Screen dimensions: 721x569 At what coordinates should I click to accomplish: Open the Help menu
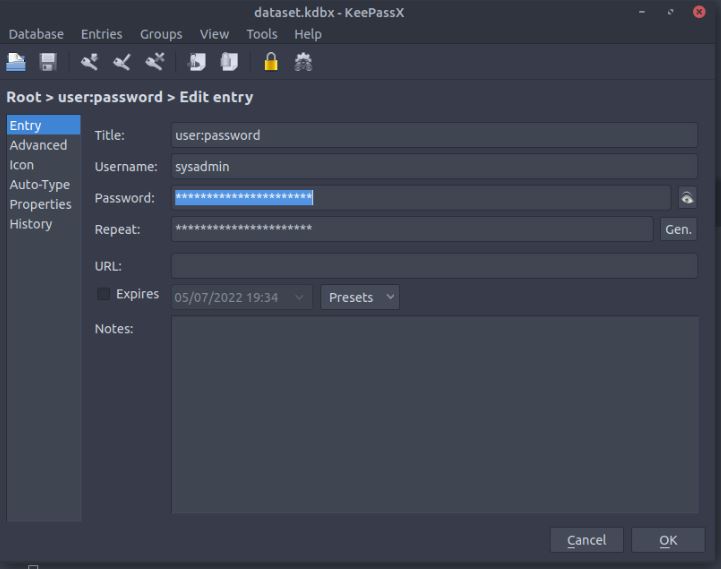(308, 34)
